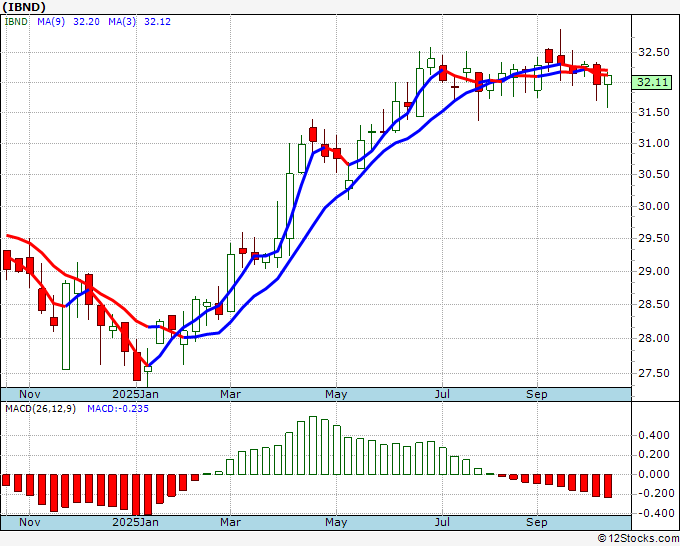The width and height of the screenshot is (680, 546).
Task: Click May on the price chart date axis
Action: click(x=336, y=394)
